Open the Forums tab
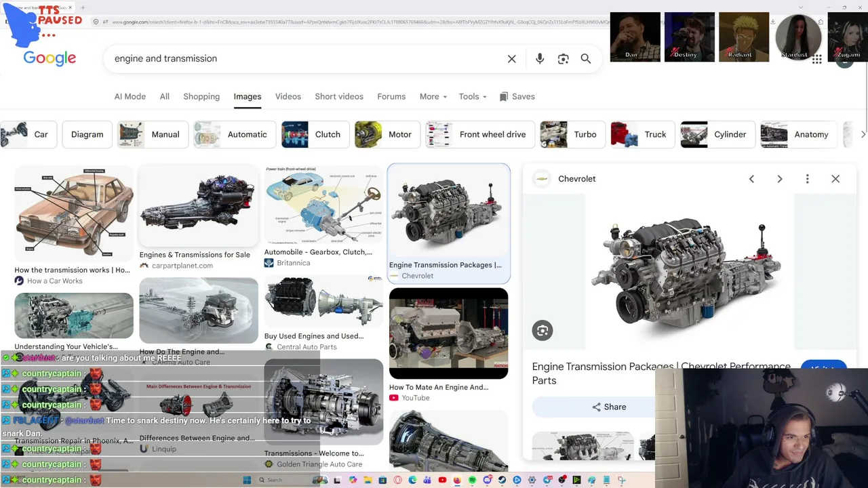Image resolution: width=868 pixels, height=488 pixels. tap(391, 97)
